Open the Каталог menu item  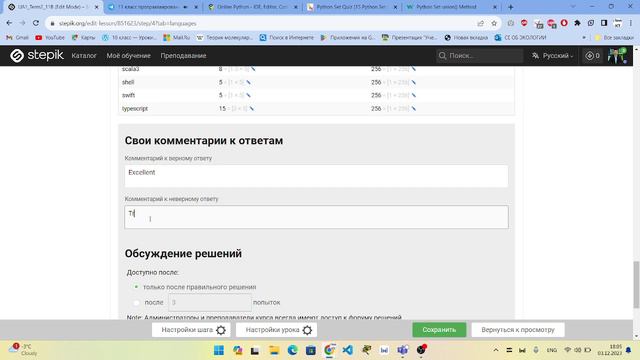pyautogui.click(x=84, y=56)
